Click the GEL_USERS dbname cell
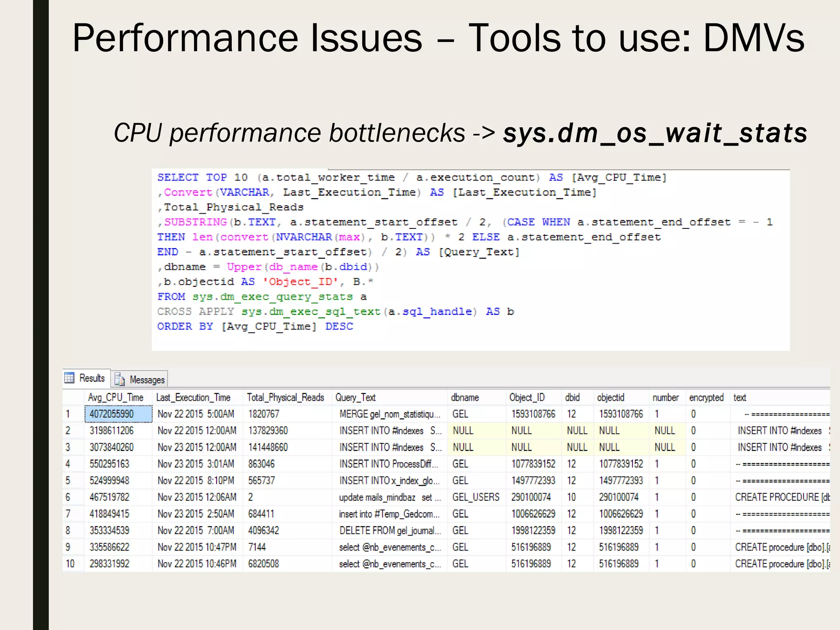 coord(476,497)
